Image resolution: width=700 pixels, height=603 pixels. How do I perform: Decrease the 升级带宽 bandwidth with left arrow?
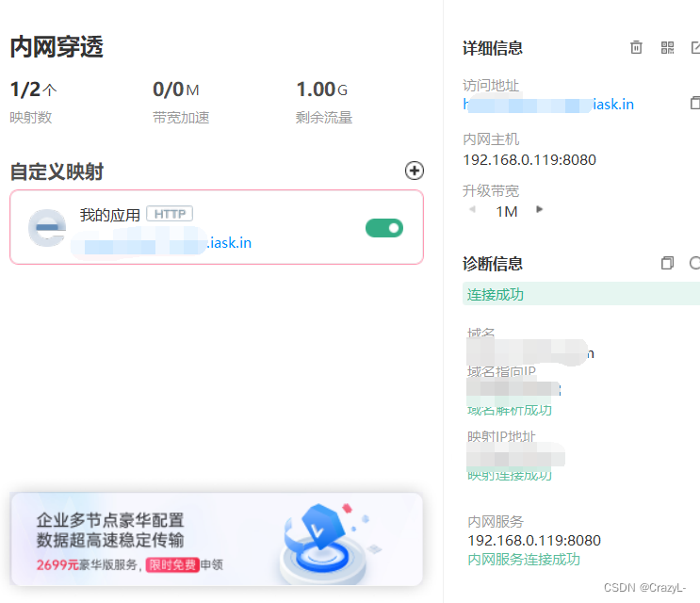(472, 210)
